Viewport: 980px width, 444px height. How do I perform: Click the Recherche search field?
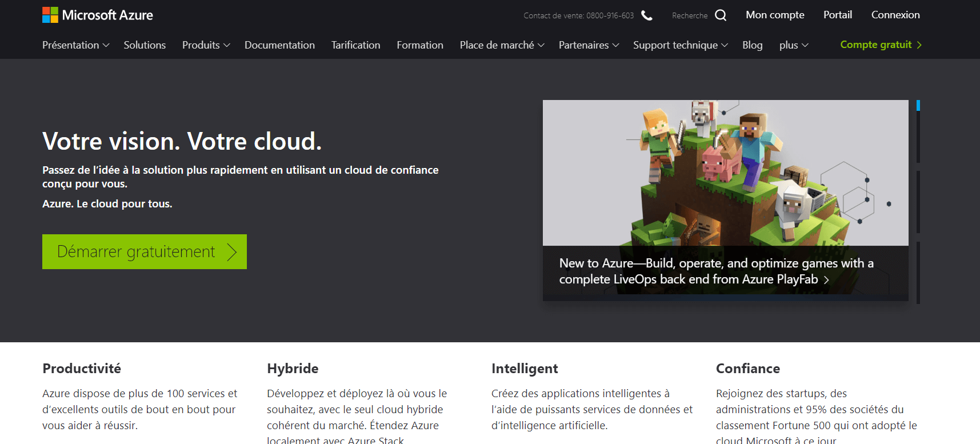[690, 15]
